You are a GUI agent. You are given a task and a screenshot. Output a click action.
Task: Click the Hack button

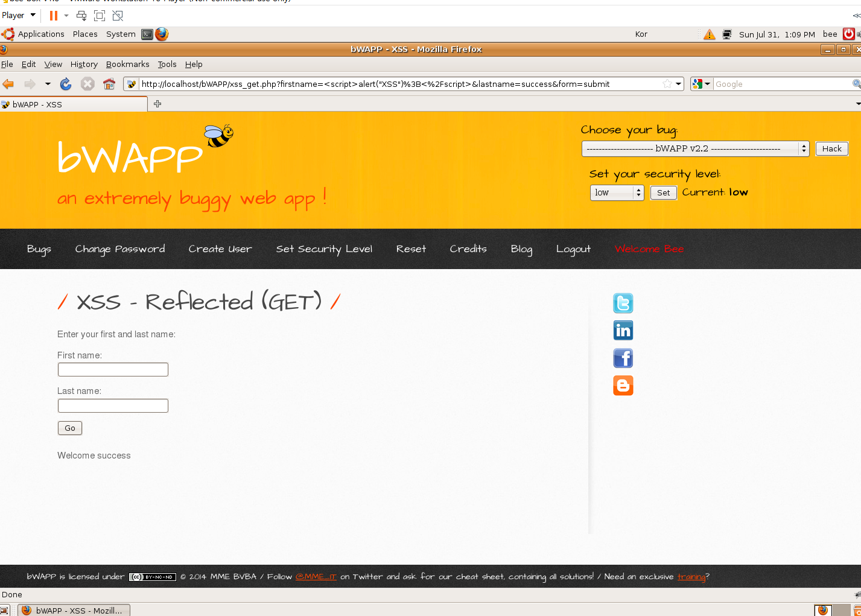(832, 148)
